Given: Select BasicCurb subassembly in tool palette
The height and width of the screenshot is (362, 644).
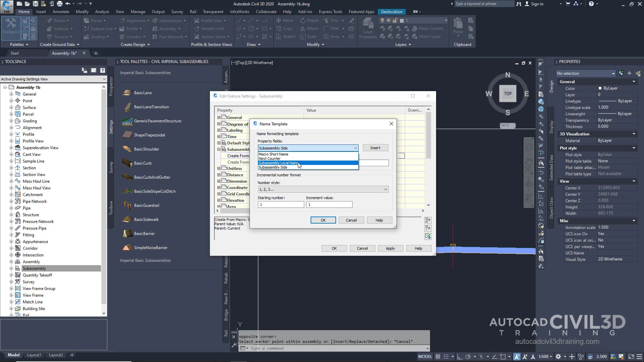Looking at the screenshot, I should pyautogui.click(x=143, y=163).
